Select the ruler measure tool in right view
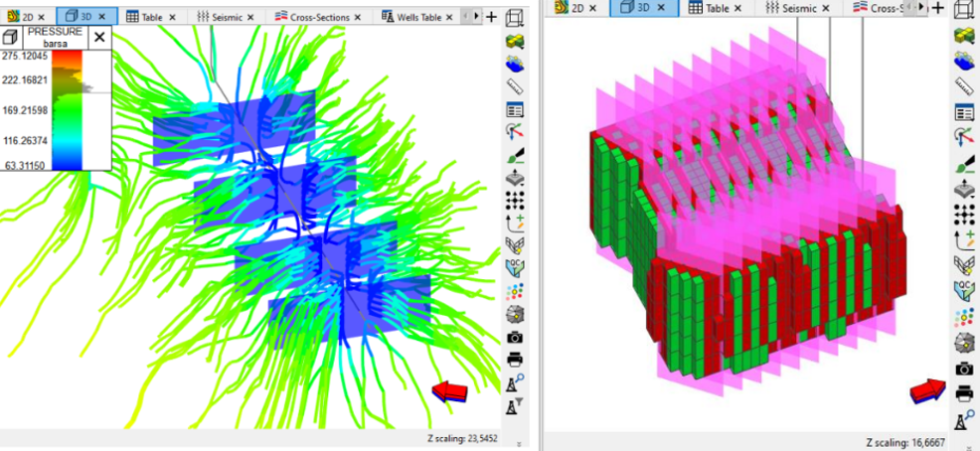980x451 pixels. click(964, 86)
